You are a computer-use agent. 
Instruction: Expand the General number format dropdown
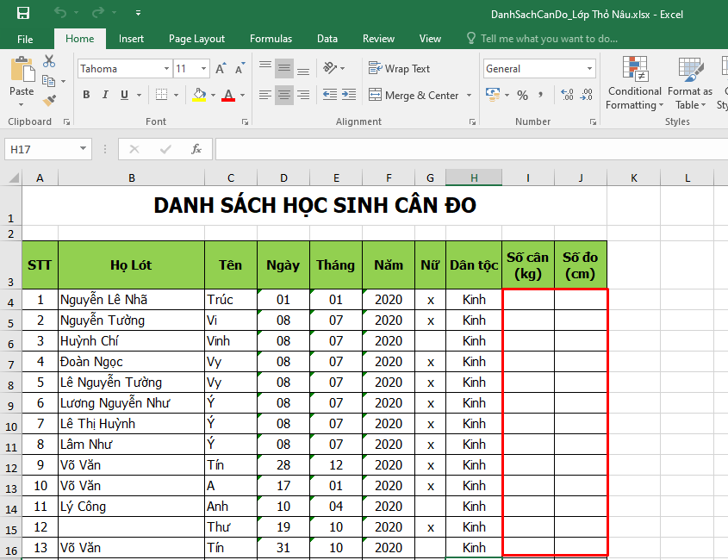click(x=590, y=69)
